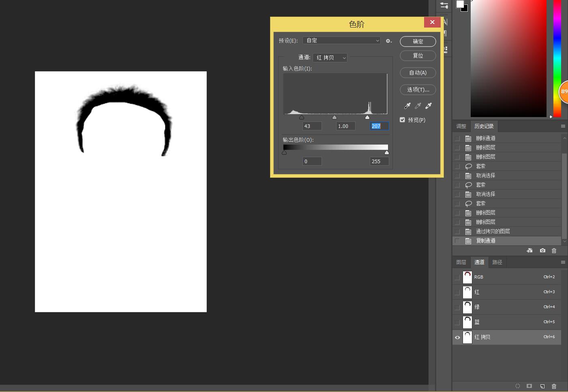
Task: Open the 预设 preset dropdown
Action: 341,40
